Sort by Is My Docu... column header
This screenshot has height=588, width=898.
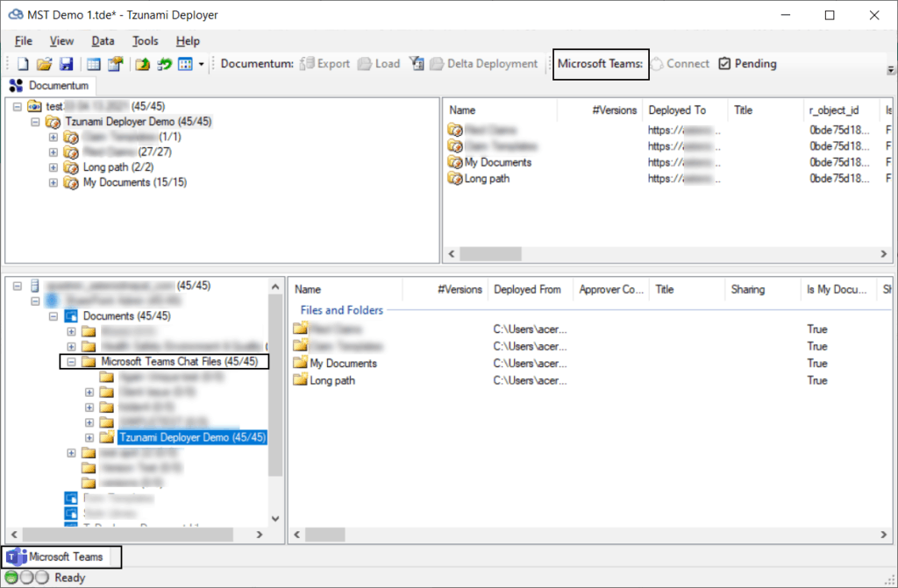coord(838,290)
